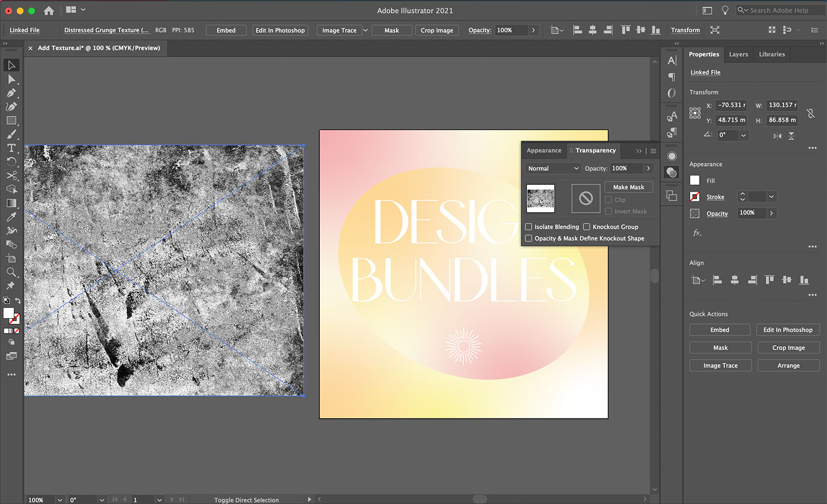
Task: Click the Home icon
Action: click(49, 10)
